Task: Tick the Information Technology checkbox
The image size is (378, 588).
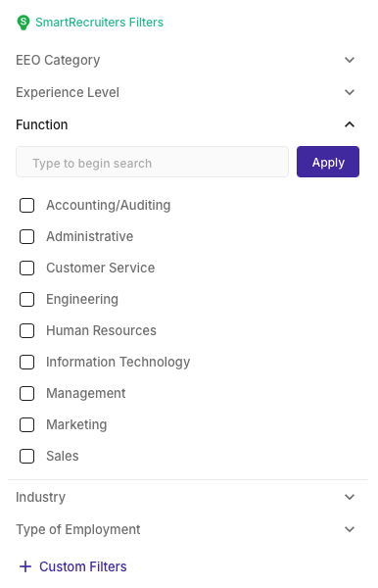Action: click(x=27, y=363)
